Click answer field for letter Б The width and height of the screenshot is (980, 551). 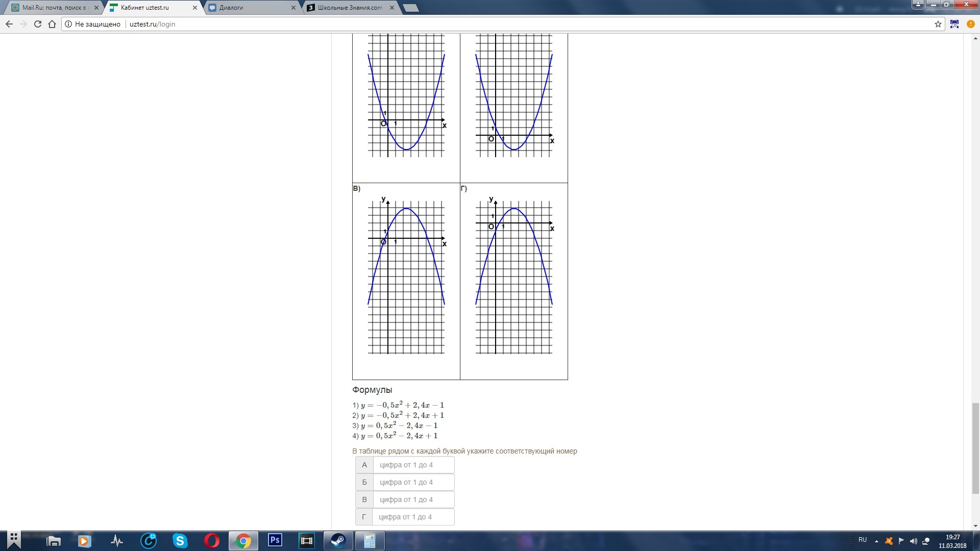click(413, 482)
